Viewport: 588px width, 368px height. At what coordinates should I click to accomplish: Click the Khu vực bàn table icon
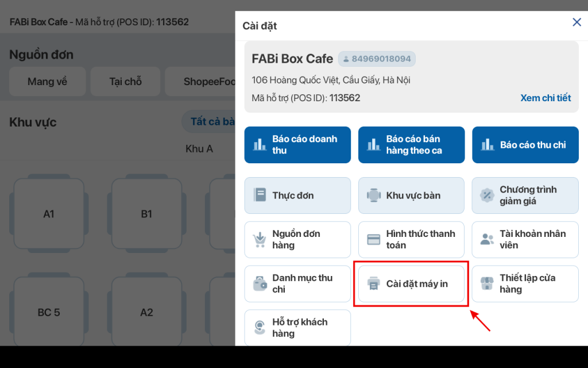tap(374, 195)
